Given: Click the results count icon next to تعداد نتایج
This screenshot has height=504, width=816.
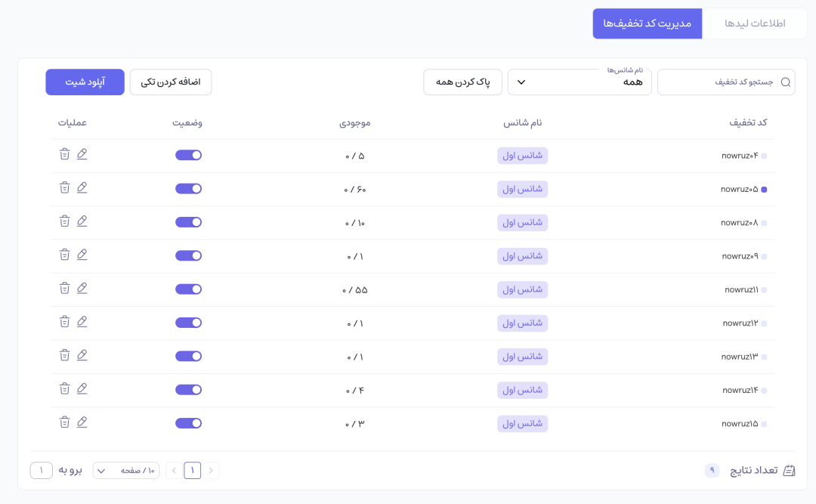Looking at the screenshot, I should 790,470.
